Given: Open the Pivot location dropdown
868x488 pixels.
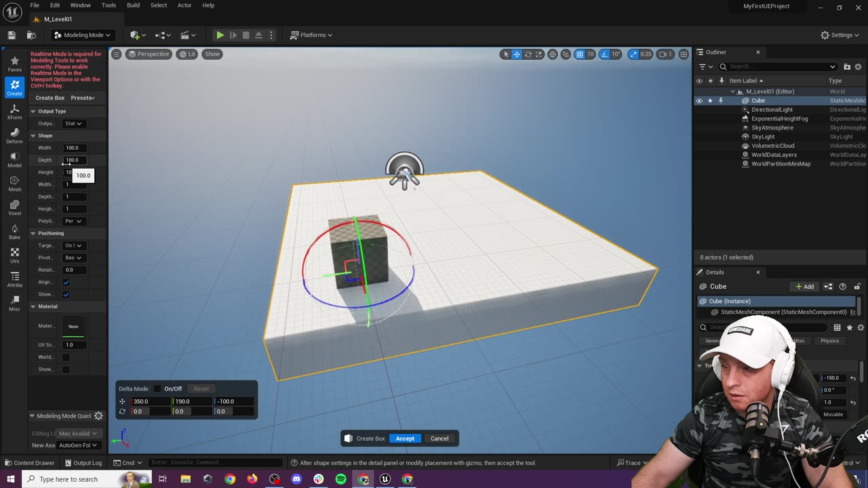Looking at the screenshot, I should click(73, 258).
